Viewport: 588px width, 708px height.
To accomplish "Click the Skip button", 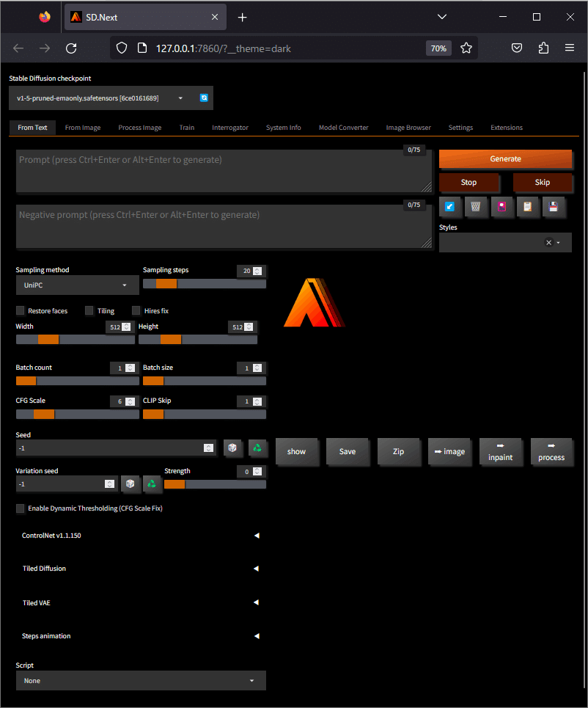I will 543,183.
